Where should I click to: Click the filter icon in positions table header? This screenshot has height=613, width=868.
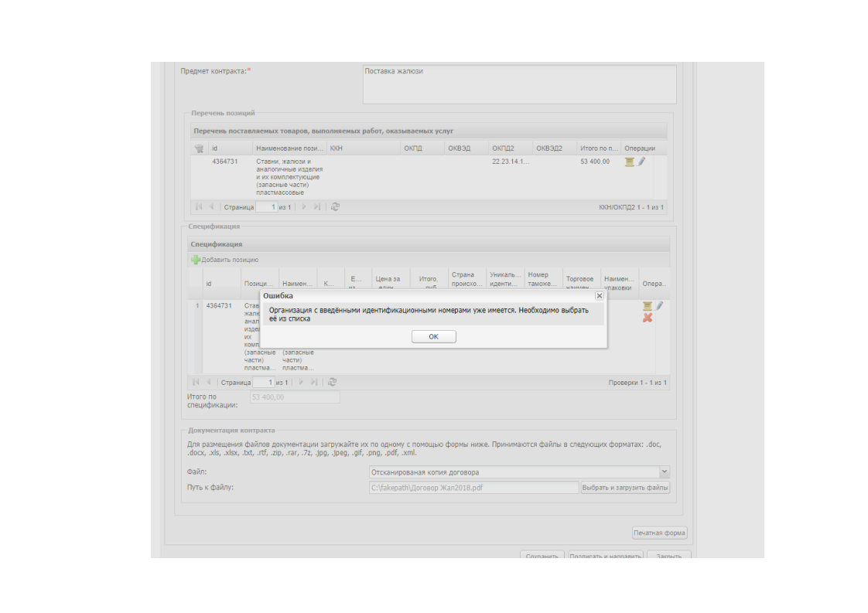199,149
